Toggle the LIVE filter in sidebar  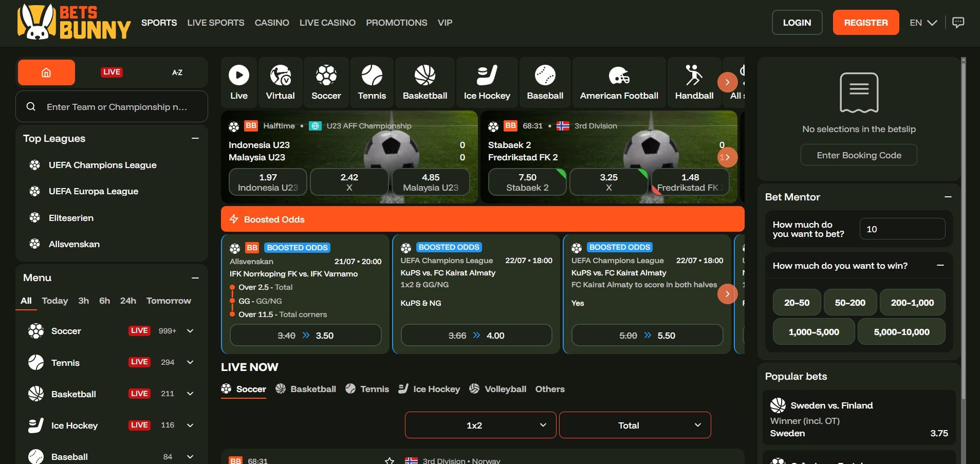coord(112,72)
